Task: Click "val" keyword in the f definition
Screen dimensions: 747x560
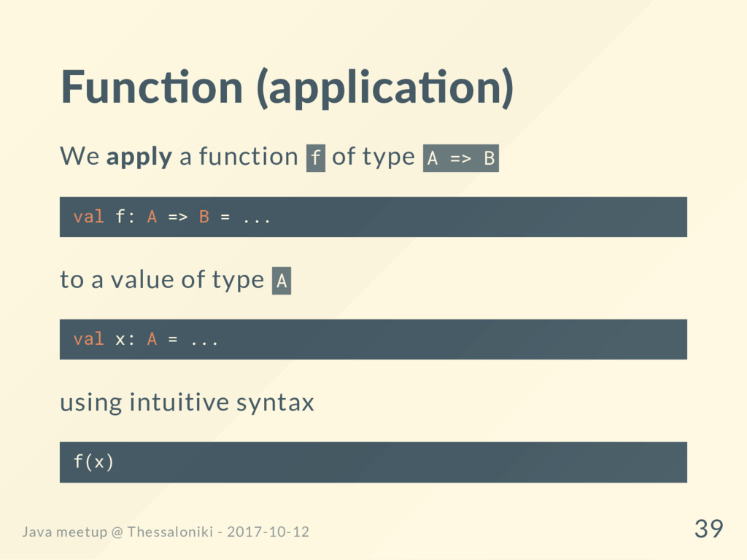Action: click(x=88, y=217)
